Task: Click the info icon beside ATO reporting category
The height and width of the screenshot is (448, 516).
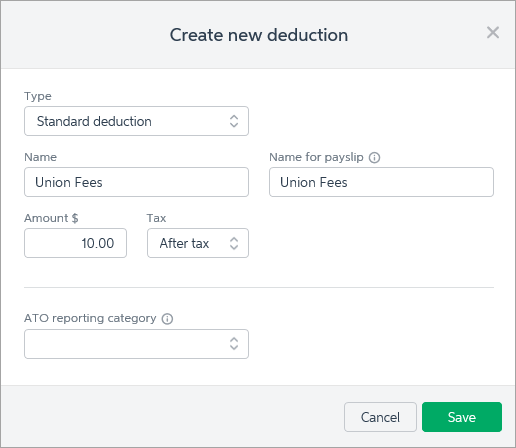Action: tap(167, 319)
